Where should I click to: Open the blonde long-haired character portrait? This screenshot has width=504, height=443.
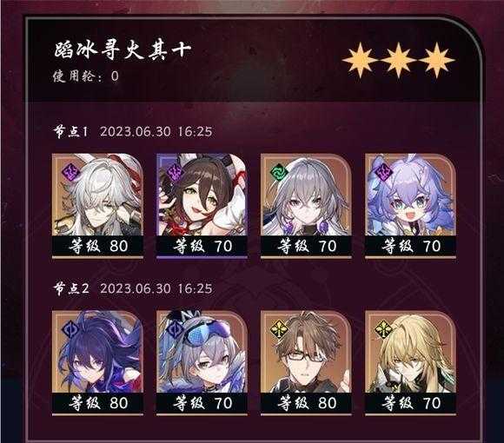click(410, 363)
